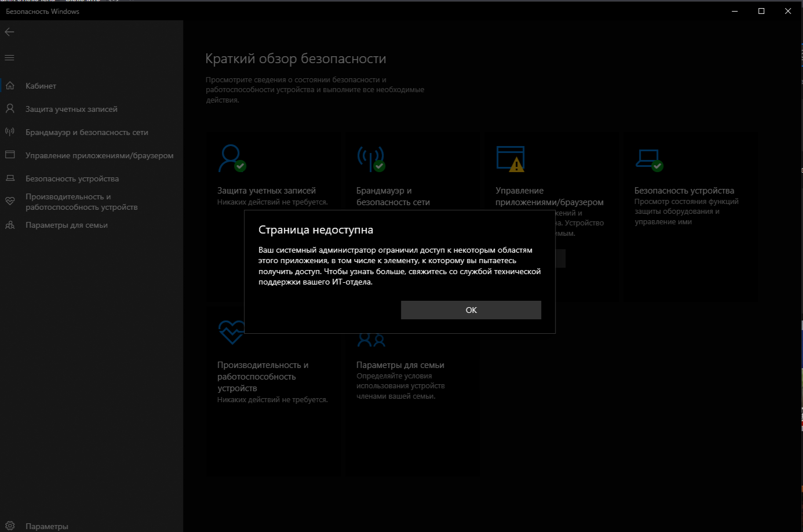This screenshot has width=803, height=532.
Task: Select Брандмауэр и безопасность сети sidebar item
Action: pyautogui.click(x=87, y=132)
